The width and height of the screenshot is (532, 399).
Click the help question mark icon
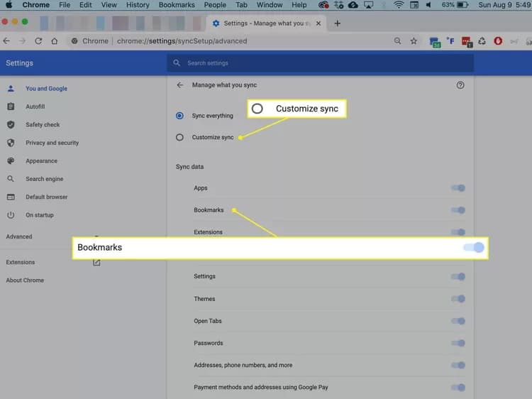point(460,85)
